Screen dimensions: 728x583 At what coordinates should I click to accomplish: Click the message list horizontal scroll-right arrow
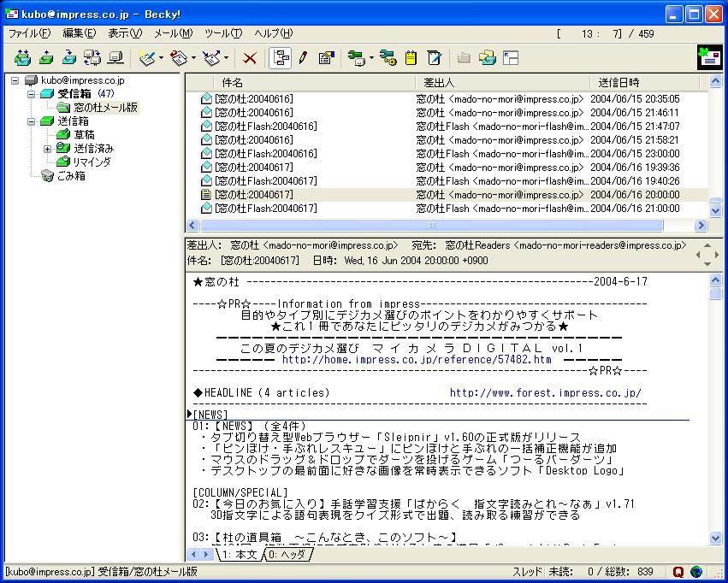click(x=701, y=226)
